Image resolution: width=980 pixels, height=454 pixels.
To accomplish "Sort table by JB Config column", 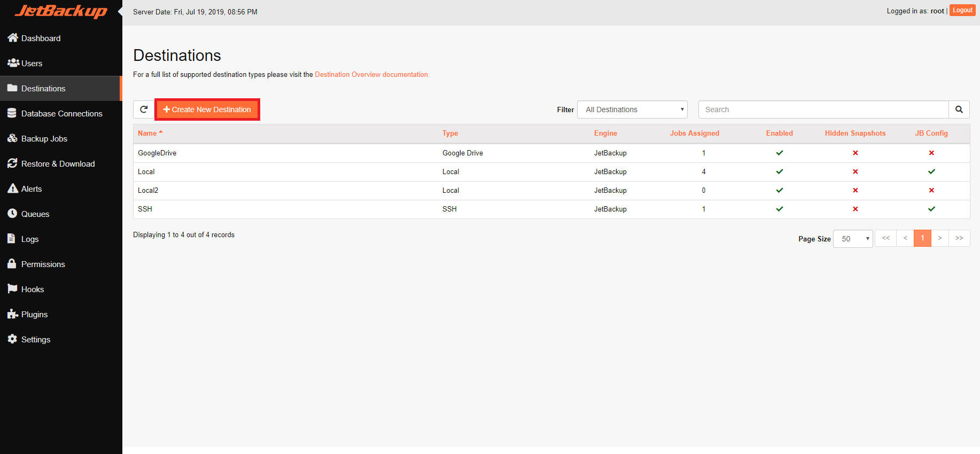I will click(931, 133).
